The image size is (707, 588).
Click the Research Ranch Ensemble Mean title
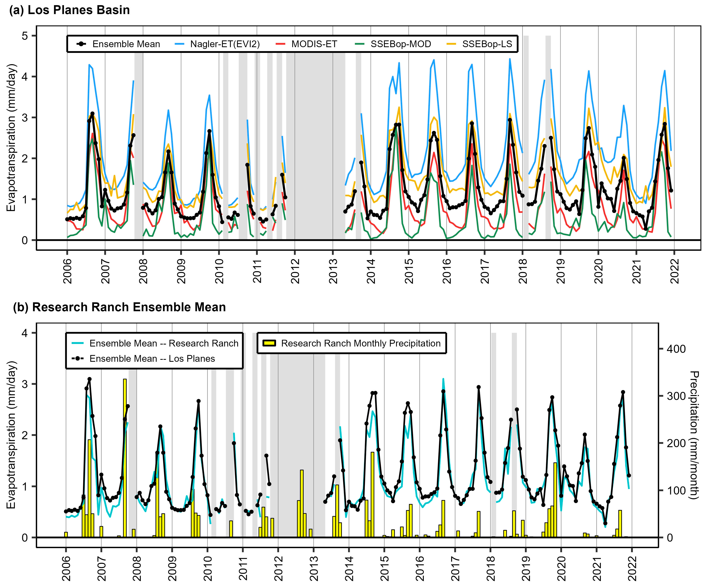tap(119, 307)
